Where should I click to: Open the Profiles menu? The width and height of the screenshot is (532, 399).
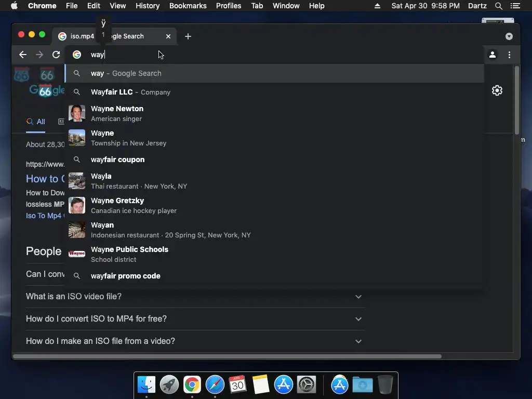click(x=229, y=6)
